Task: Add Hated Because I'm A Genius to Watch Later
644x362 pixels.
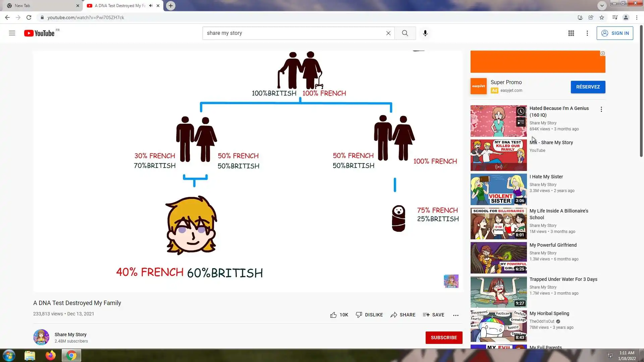Action: tap(521, 111)
